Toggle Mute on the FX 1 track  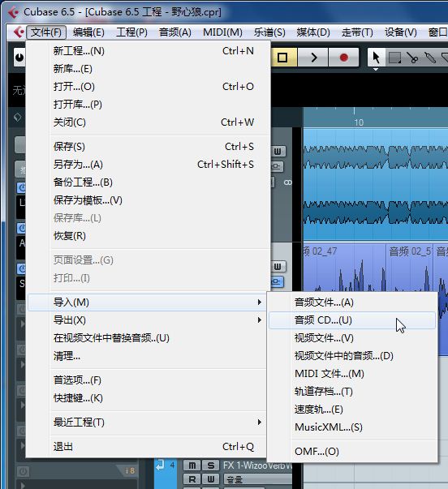click(x=192, y=465)
